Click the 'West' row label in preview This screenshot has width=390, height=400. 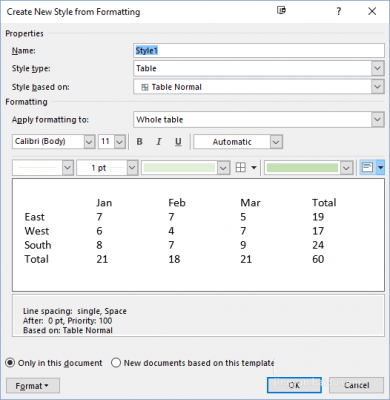click(37, 231)
